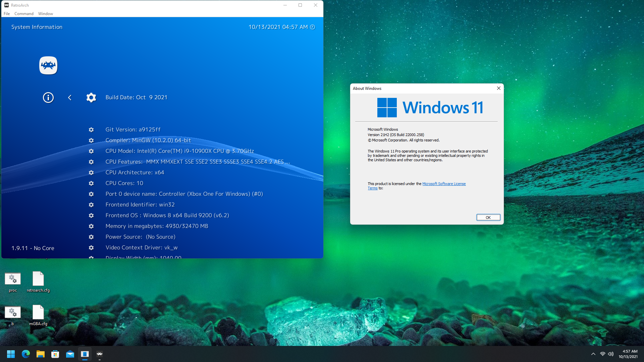This screenshot has width=644, height=362.
Task: Select the Video Context Driver entry
Action: [141, 248]
